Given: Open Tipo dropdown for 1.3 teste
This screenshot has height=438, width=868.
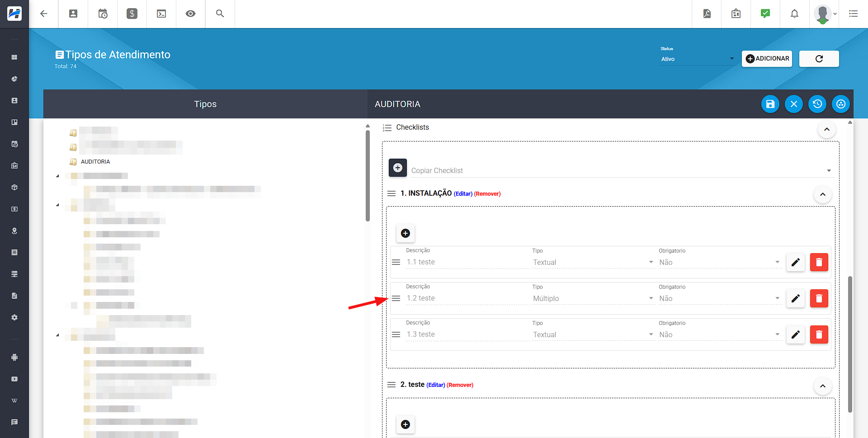Looking at the screenshot, I should (593, 334).
